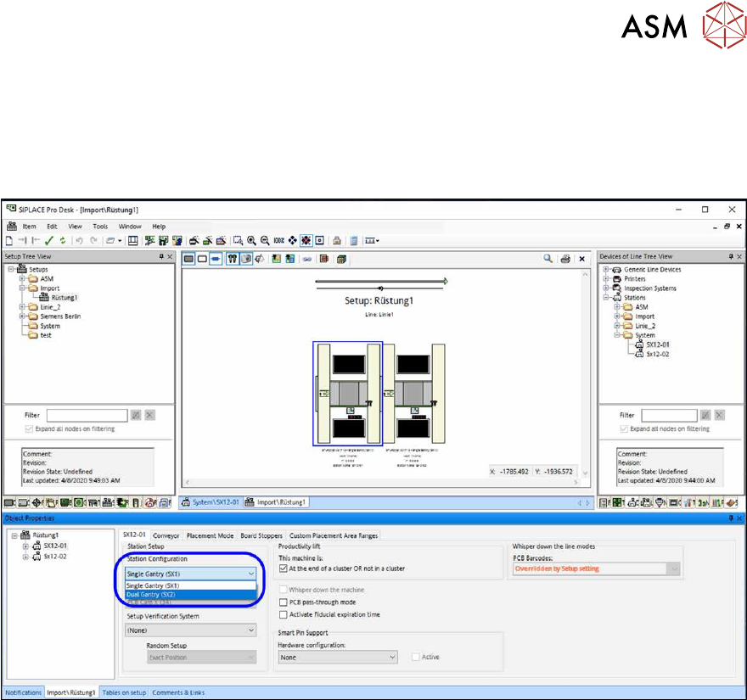747x700 pixels.
Task: Switch to the Placement Mode tab
Action: 211,535
